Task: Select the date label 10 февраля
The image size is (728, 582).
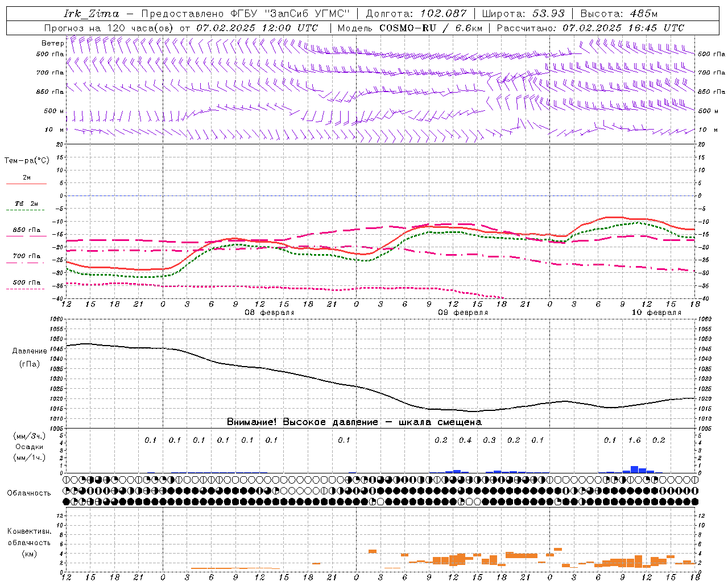Action: [x=656, y=313]
